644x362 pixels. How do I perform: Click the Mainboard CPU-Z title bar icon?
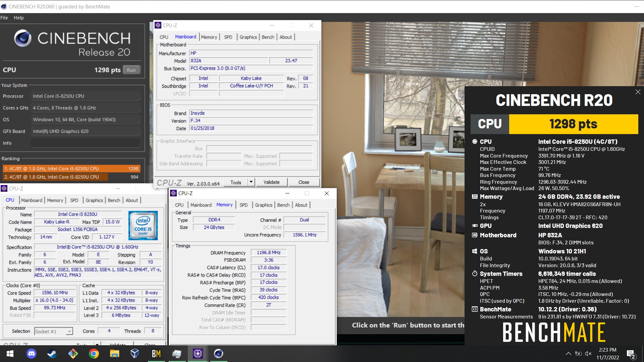pyautogui.click(x=158, y=25)
